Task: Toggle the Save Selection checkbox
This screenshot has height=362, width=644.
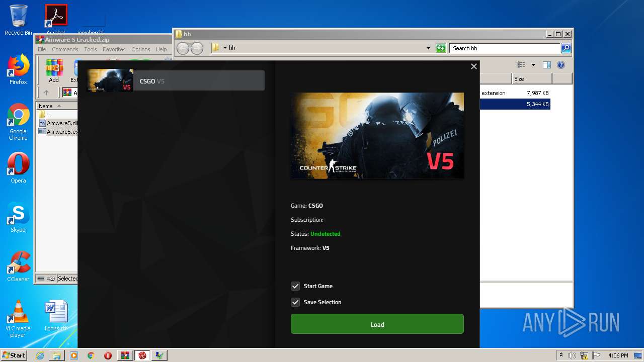Action: click(x=295, y=302)
